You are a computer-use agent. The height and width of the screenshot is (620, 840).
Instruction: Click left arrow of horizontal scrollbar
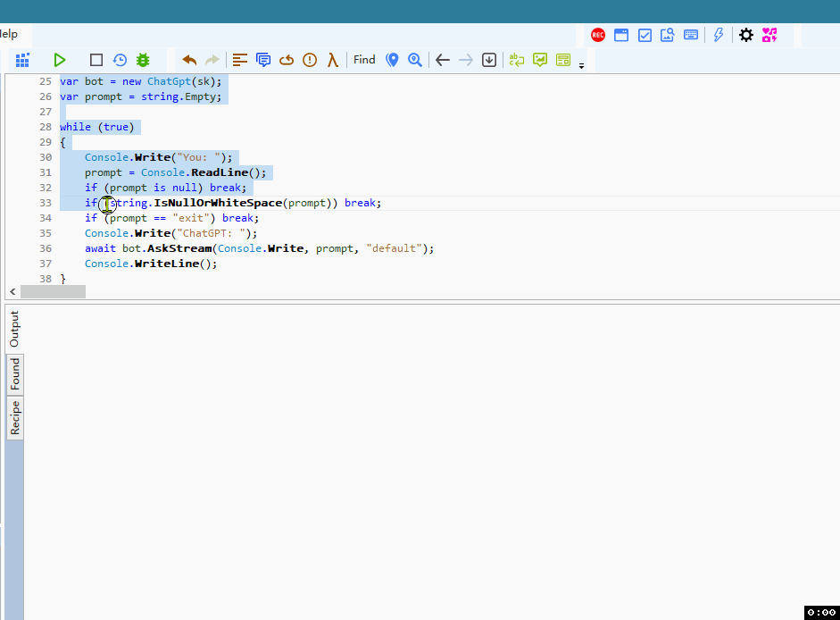coord(12,291)
